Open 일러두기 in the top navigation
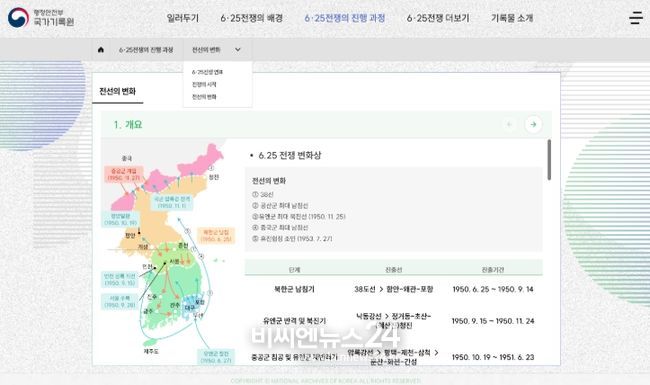Viewport: 650px width, 385px height. (x=182, y=18)
